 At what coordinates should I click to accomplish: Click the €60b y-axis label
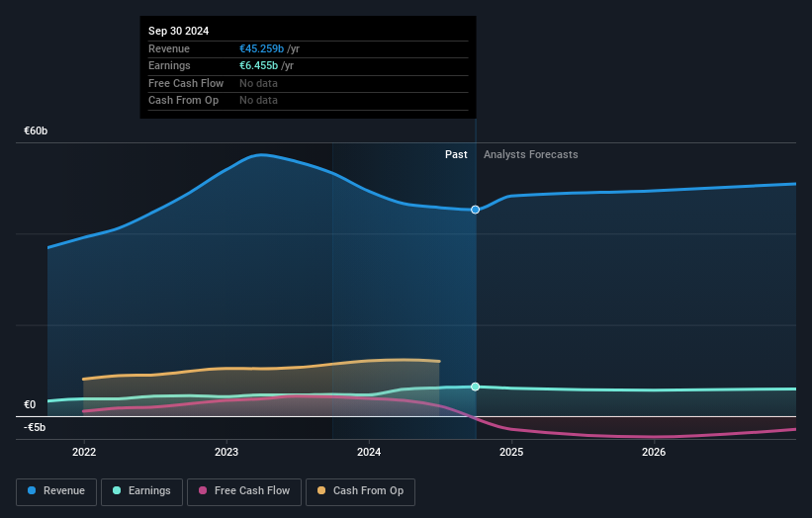coord(36,130)
